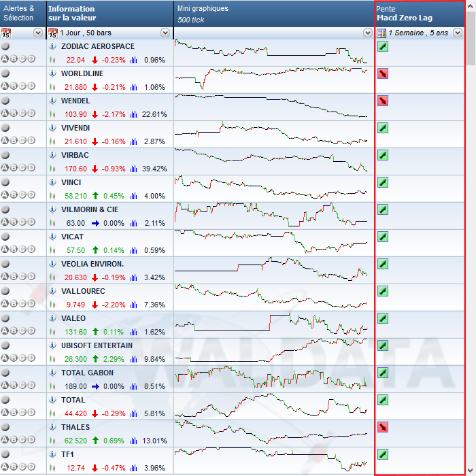Click red down-slope icon for WORLDLINE

coord(383,73)
